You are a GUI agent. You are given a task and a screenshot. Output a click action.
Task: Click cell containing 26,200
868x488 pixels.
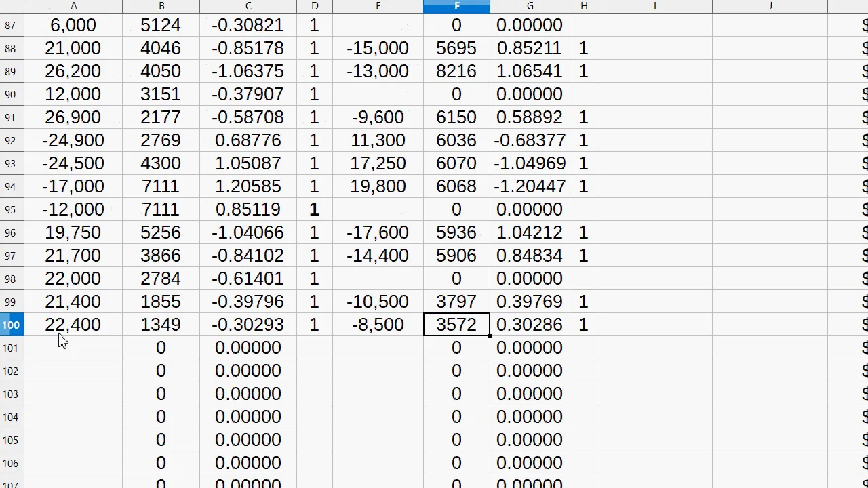[73, 71]
